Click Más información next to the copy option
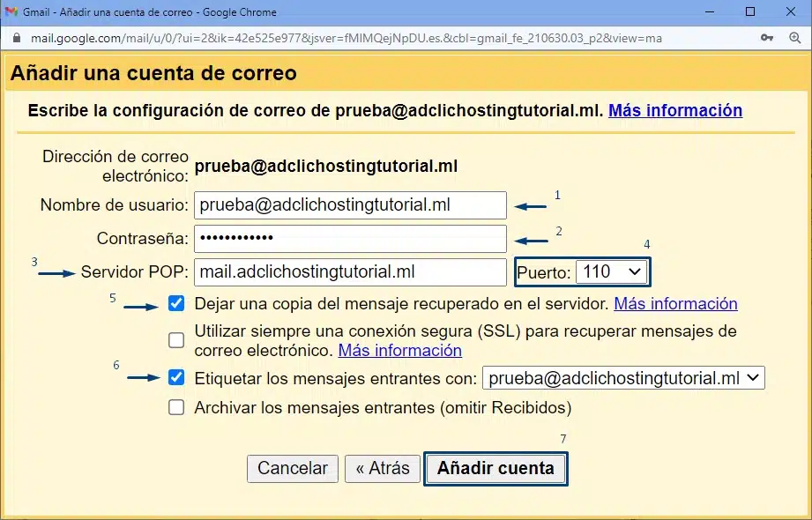The height and width of the screenshot is (520, 812). 675,303
